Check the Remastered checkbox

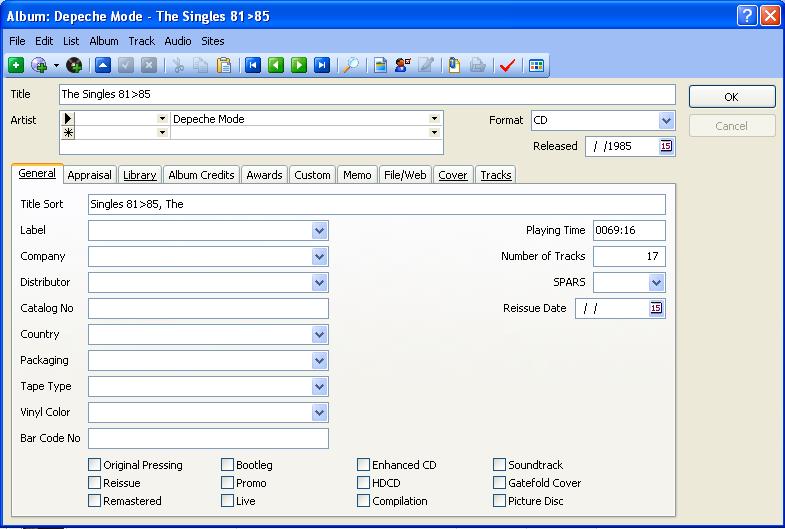95,500
